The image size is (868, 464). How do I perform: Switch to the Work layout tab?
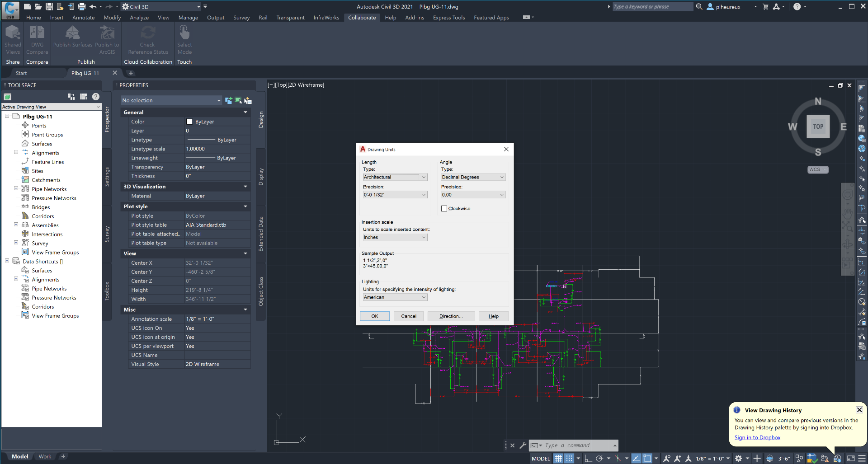[x=44, y=456]
